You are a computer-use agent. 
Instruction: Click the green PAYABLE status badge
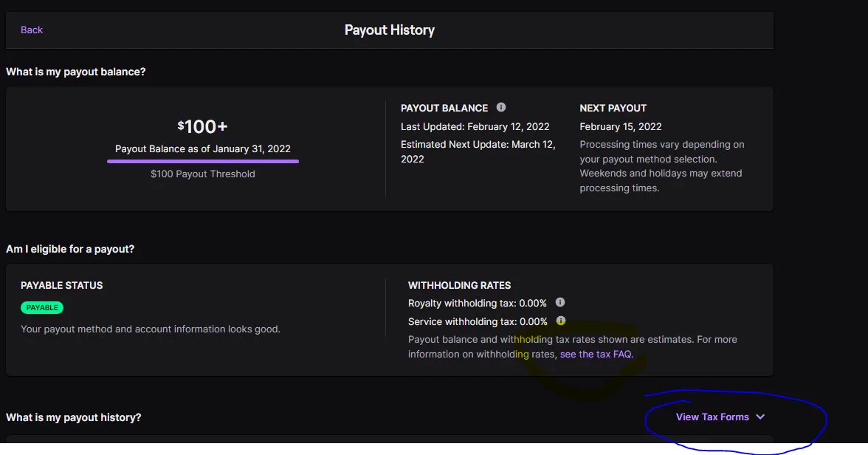[42, 307]
